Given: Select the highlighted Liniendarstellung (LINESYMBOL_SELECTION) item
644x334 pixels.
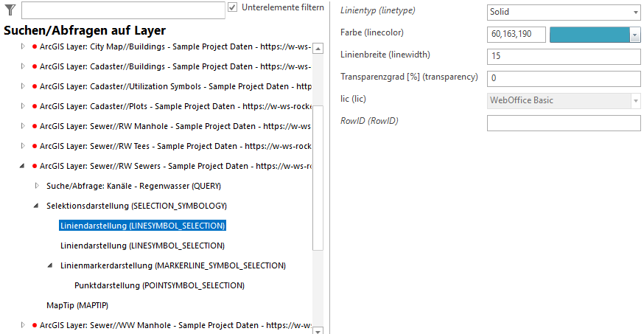Looking at the screenshot, I should pos(142,226).
